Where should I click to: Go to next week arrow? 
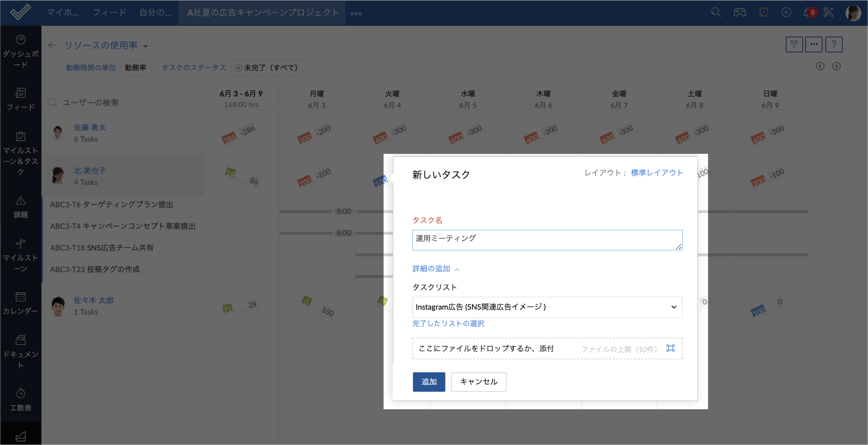tap(836, 66)
